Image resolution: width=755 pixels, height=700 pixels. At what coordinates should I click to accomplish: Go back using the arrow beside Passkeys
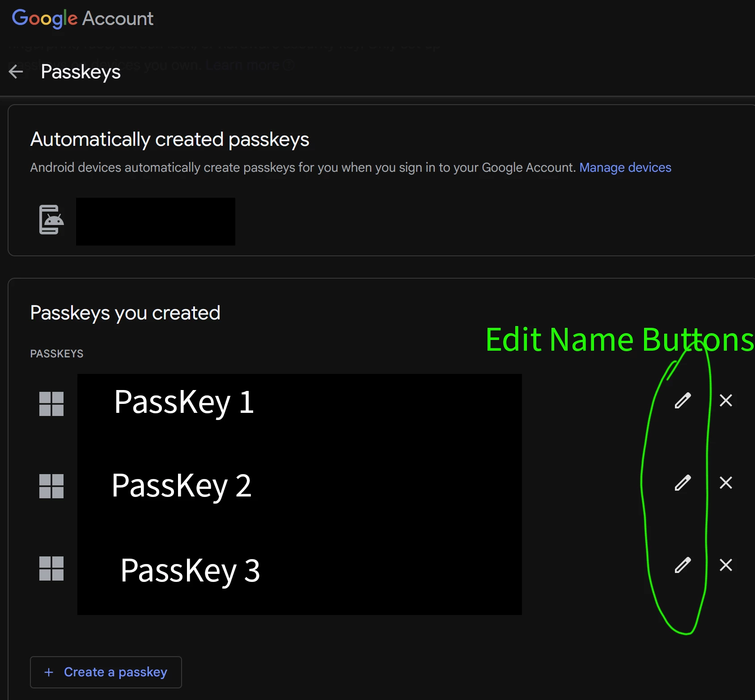[16, 72]
